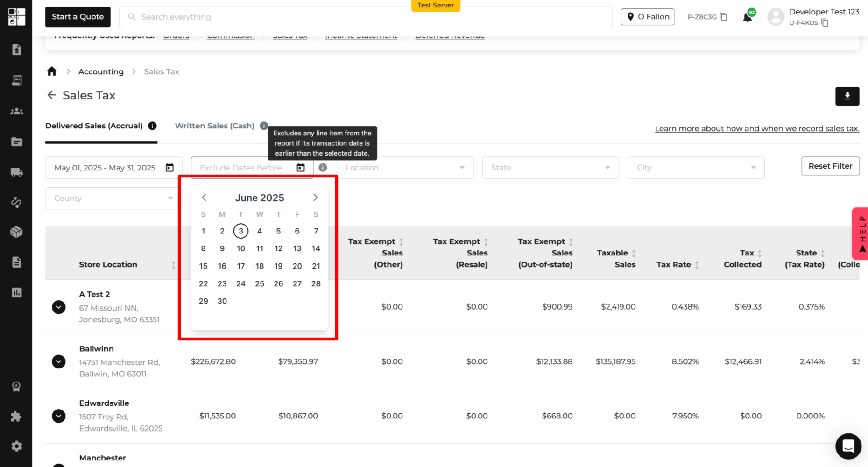The height and width of the screenshot is (467, 868).
Task: Open the settings gear in sidebar
Action: (x=17, y=446)
